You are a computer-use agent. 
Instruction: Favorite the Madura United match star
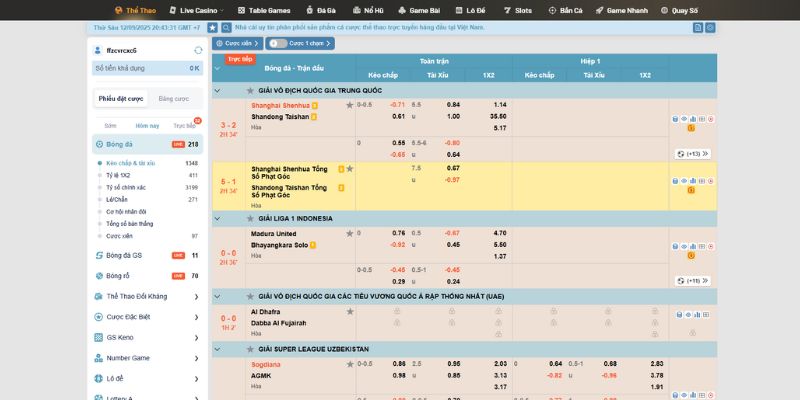pyautogui.click(x=349, y=233)
